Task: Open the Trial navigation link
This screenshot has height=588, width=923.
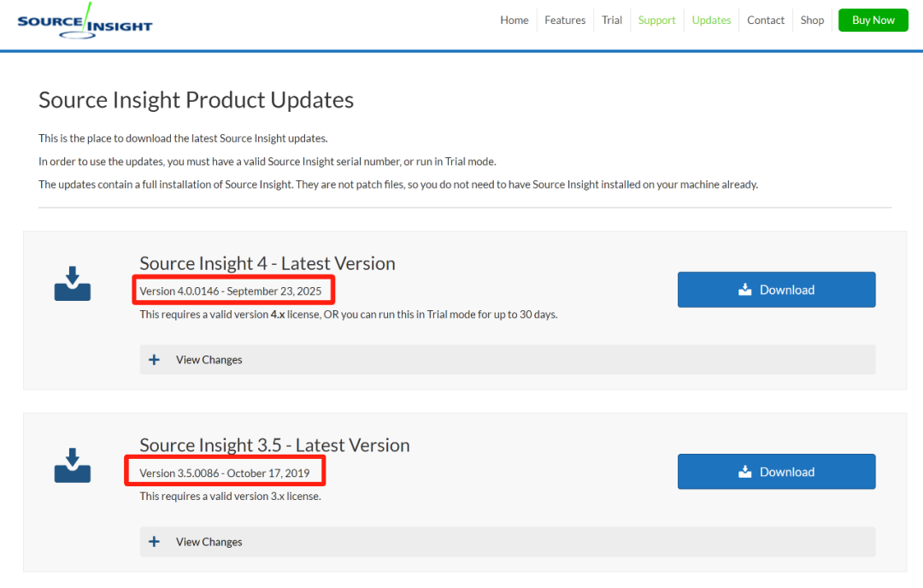Action: 612,20
